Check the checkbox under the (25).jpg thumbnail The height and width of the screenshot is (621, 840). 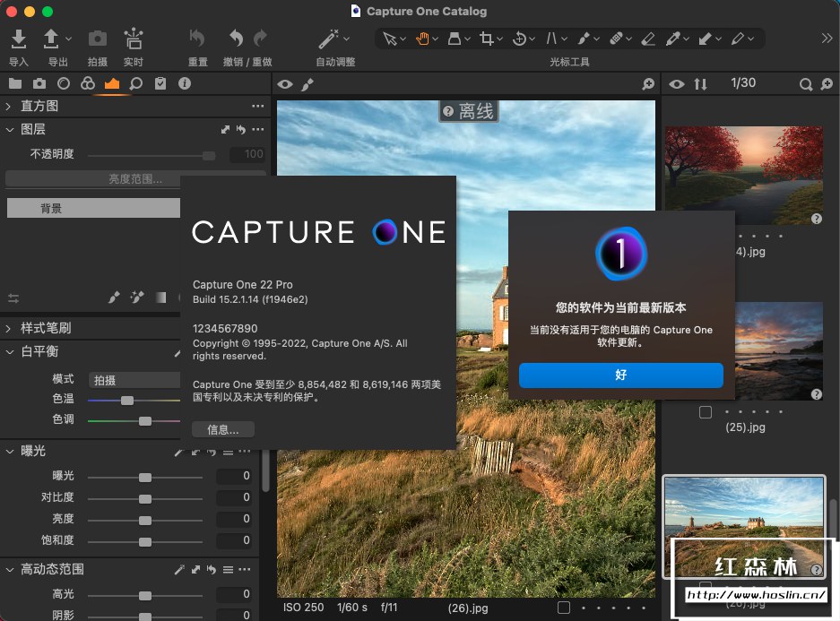coord(706,412)
